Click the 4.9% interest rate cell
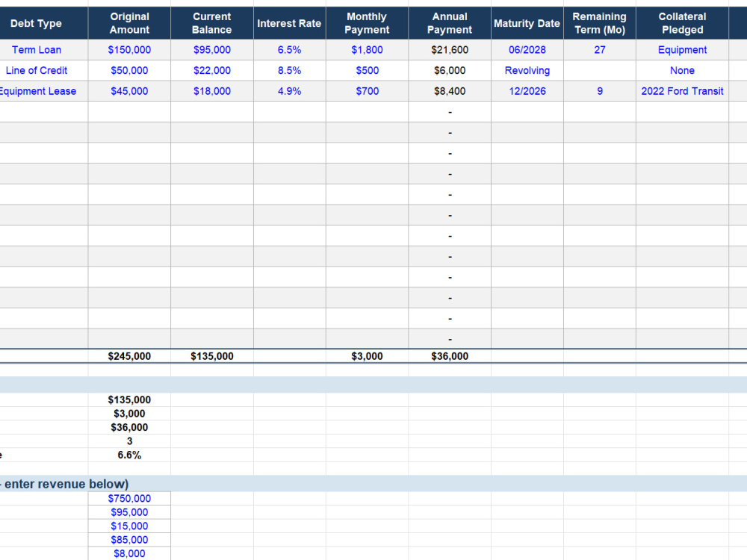Image resolution: width=747 pixels, height=560 pixels. (289, 91)
